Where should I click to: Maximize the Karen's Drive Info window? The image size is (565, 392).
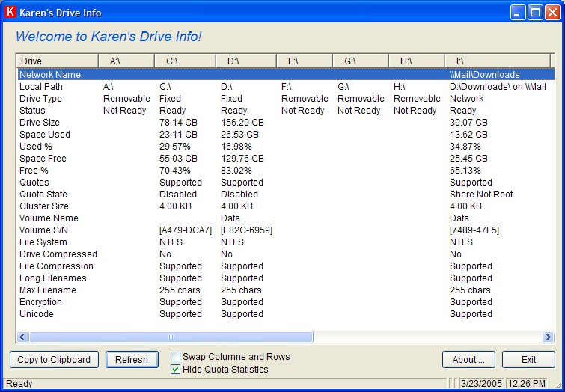click(x=536, y=12)
